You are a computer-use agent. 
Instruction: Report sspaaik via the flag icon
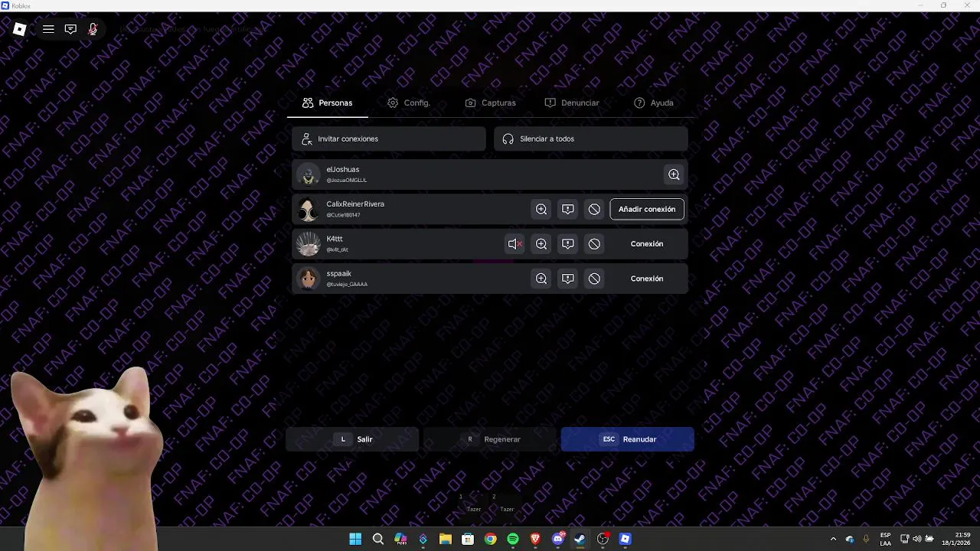[567, 279]
